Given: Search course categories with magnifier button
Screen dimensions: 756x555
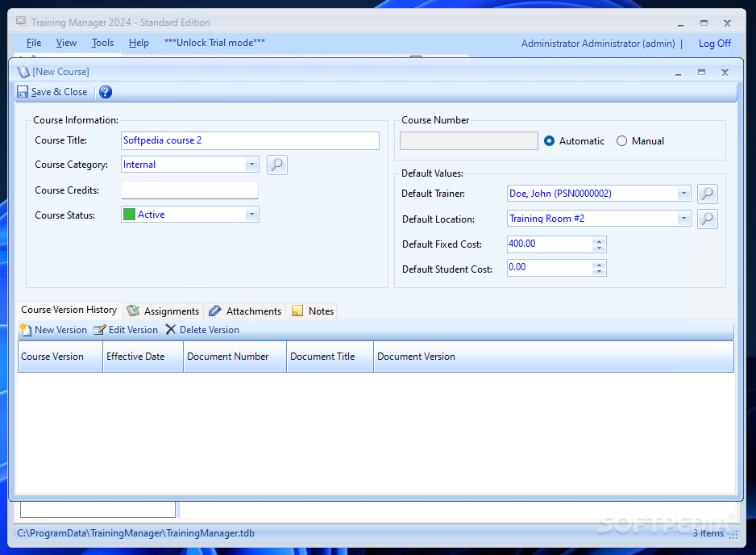Looking at the screenshot, I should pos(276,165).
